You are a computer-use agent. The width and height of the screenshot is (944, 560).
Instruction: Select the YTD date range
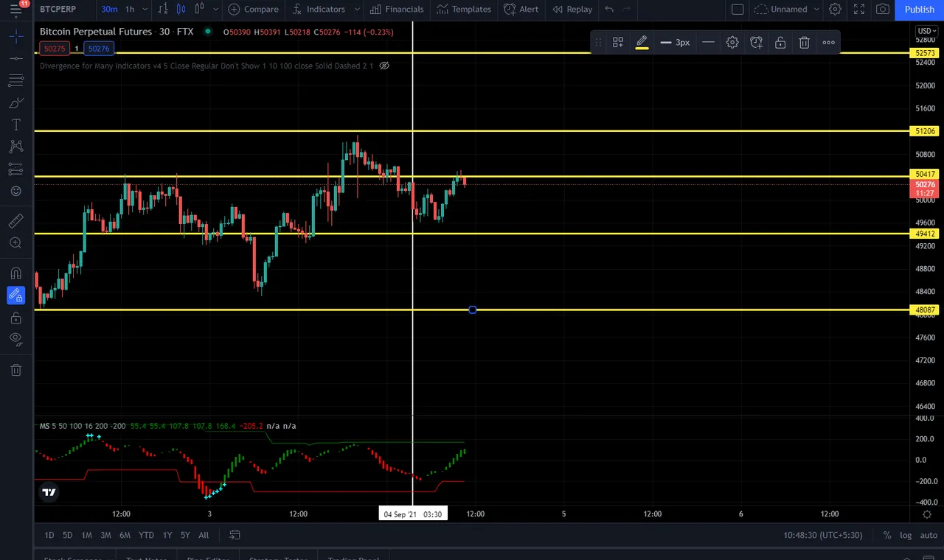tap(146, 535)
